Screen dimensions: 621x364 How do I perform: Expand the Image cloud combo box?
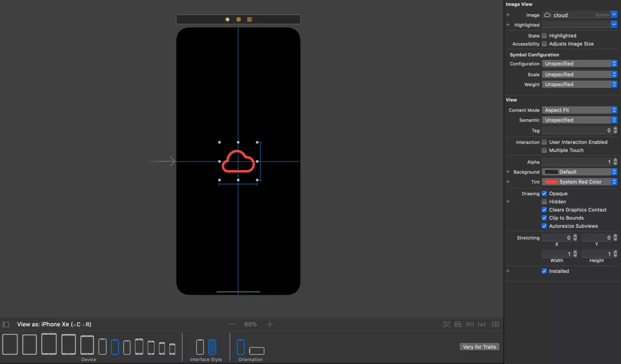click(x=614, y=15)
